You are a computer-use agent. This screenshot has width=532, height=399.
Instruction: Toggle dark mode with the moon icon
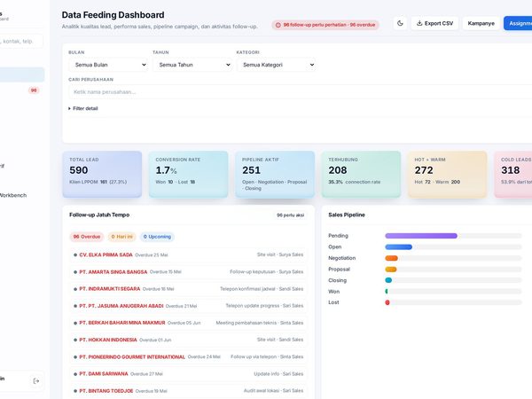(x=401, y=23)
